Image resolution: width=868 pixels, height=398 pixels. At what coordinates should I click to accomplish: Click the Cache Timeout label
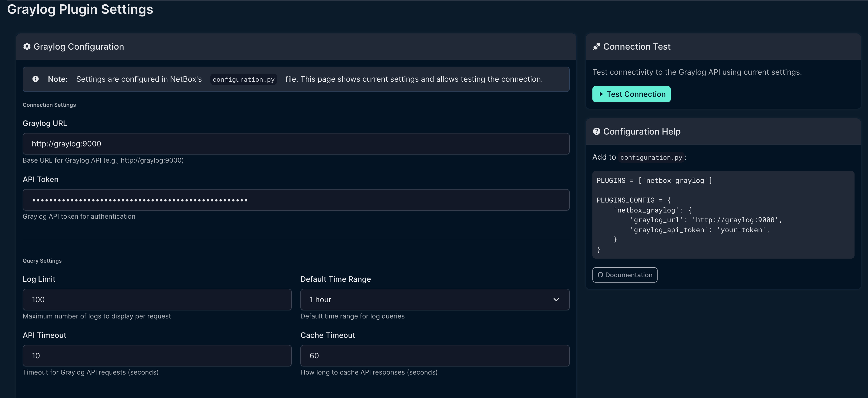coord(328,335)
